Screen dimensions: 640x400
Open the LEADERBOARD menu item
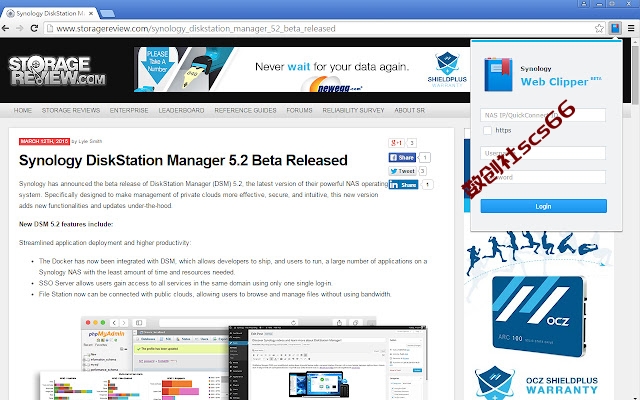pyautogui.click(x=181, y=111)
